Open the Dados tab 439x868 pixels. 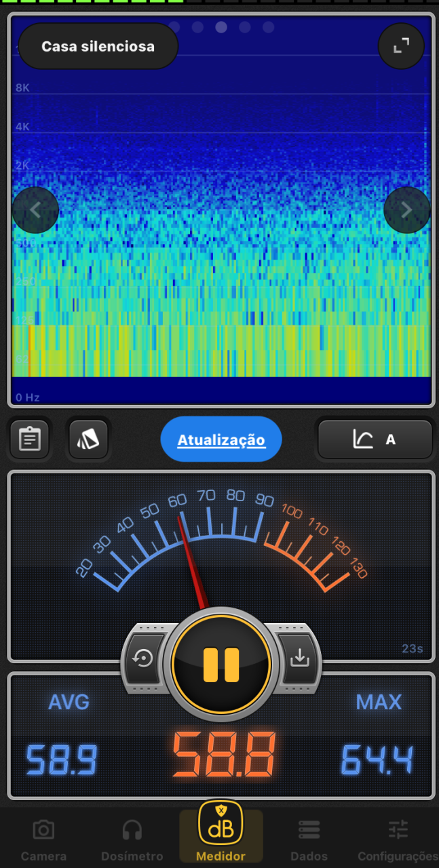coord(309,840)
